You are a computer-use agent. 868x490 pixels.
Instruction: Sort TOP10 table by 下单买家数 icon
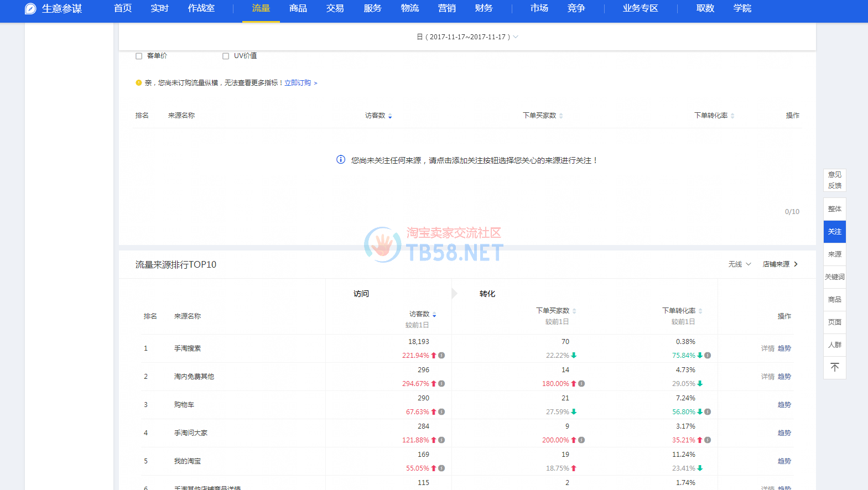click(x=574, y=311)
